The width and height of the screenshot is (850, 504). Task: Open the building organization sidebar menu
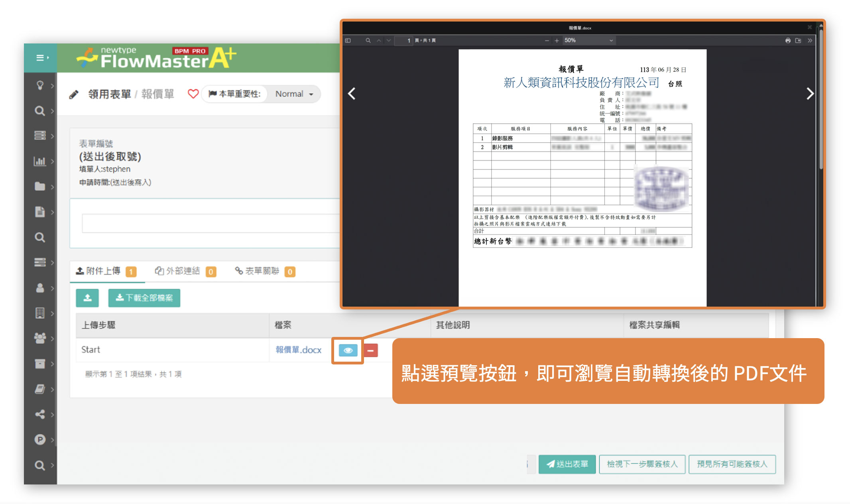coord(40,313)
